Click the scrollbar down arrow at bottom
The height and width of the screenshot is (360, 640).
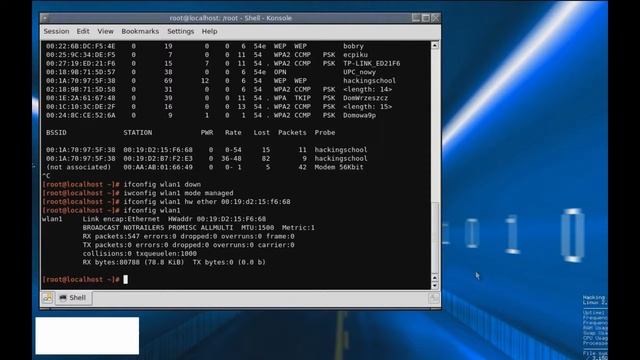[x=435, y=285]
